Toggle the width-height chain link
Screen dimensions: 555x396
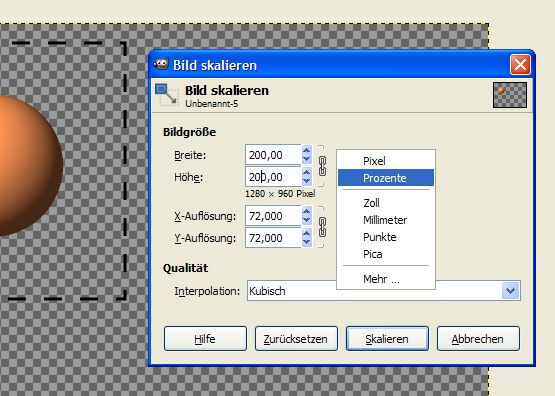click(322, 166)
